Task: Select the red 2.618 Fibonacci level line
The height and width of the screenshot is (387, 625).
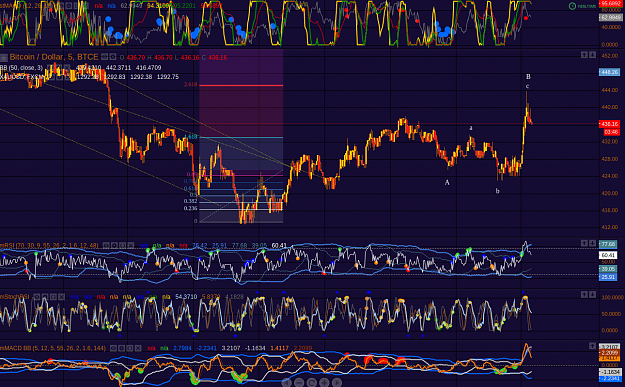Action: [241, 85]
